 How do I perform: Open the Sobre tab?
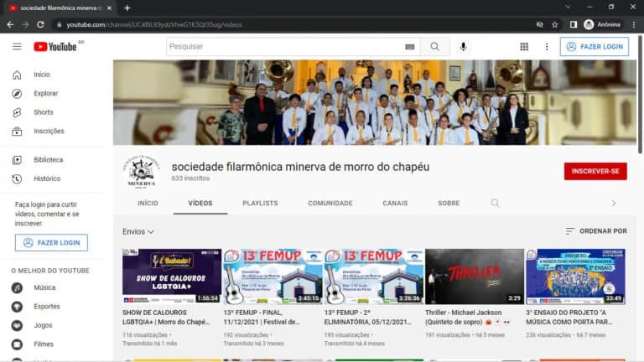[449, 204]
